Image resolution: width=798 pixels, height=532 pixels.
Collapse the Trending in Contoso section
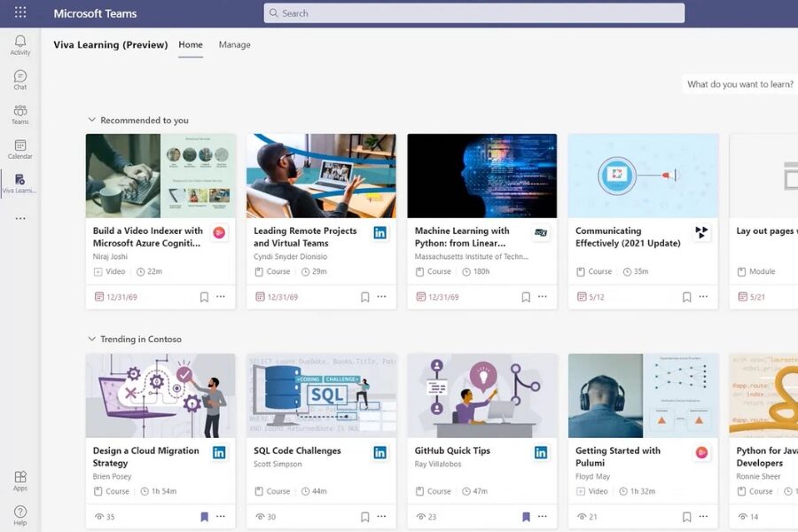[91, 339]
